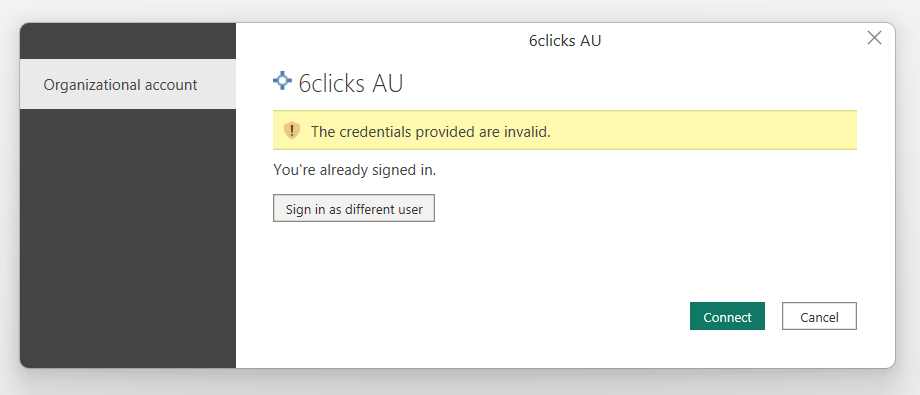920x395 pixels.
Task: Click the 6clicks AU dialog title bar
Action: click(565, 40)
